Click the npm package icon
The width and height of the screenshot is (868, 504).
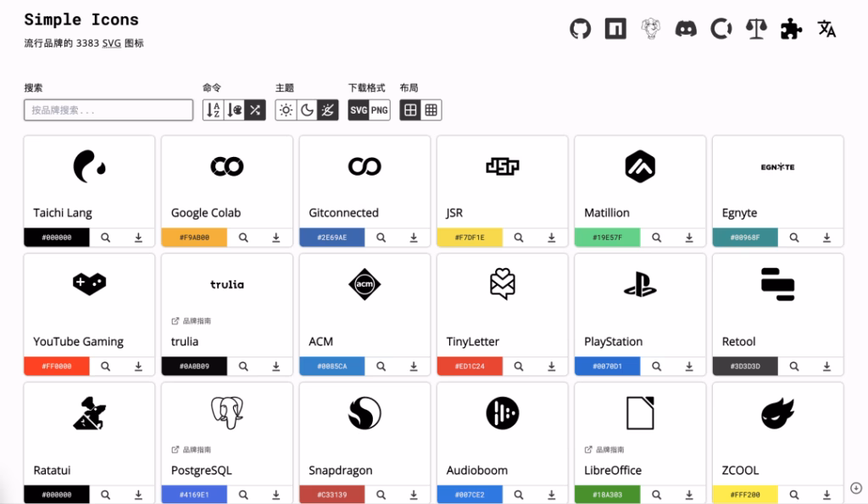[x=615, y=29]
